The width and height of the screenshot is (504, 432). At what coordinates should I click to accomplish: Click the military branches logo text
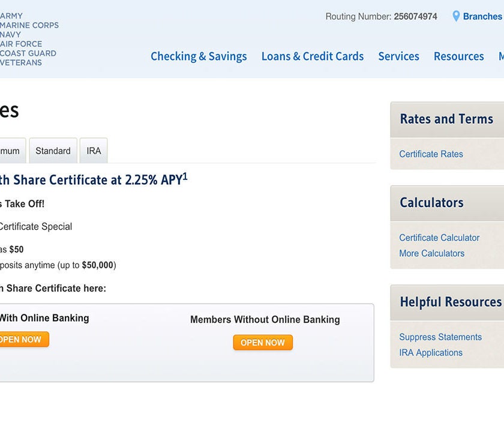pyautogui.click(x=29, y=39)
